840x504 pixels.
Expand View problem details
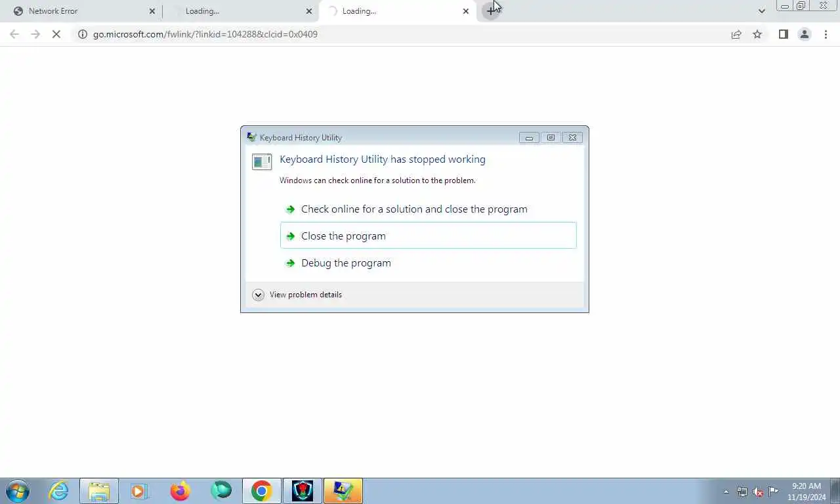(x=297, y=295)
